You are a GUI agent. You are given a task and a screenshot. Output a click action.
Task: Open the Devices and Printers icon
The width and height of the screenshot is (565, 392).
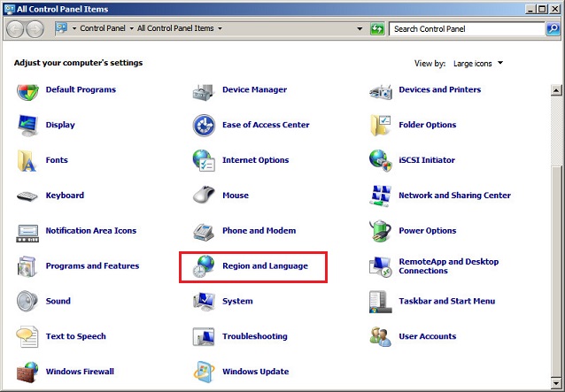381,92
